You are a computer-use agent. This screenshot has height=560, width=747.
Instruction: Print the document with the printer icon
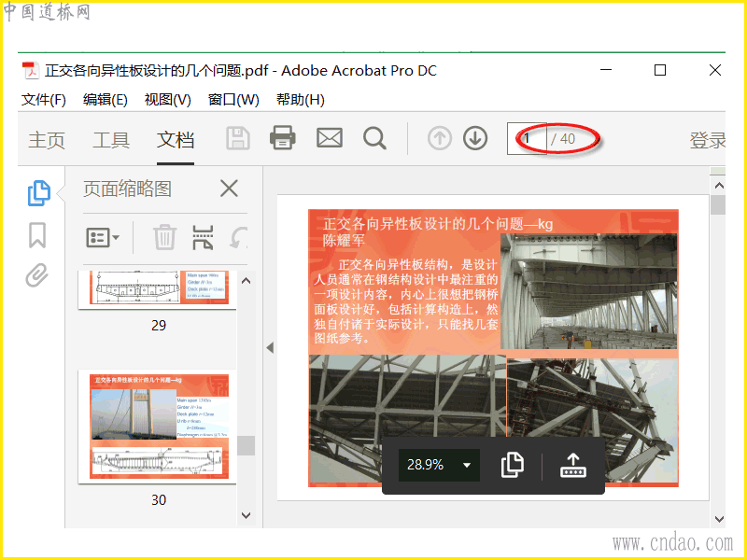click(x=283, y=138)
